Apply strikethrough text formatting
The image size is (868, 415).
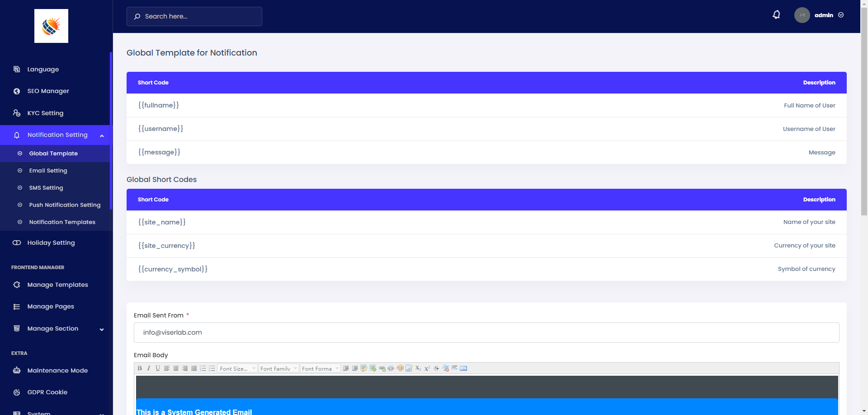436,368
